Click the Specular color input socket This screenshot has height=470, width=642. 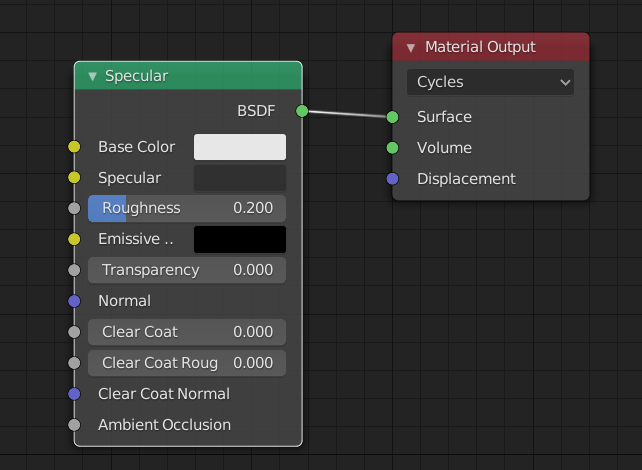point(74,177)
